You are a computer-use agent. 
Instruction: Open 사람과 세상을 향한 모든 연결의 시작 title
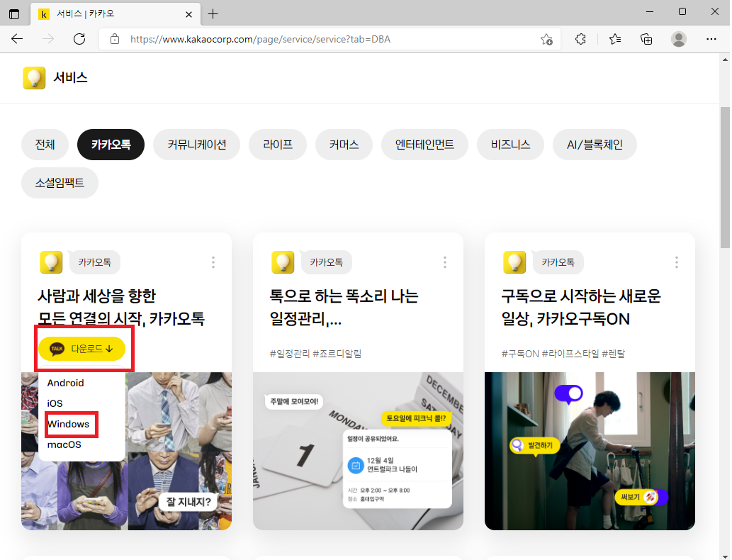(x=121, y=307)
